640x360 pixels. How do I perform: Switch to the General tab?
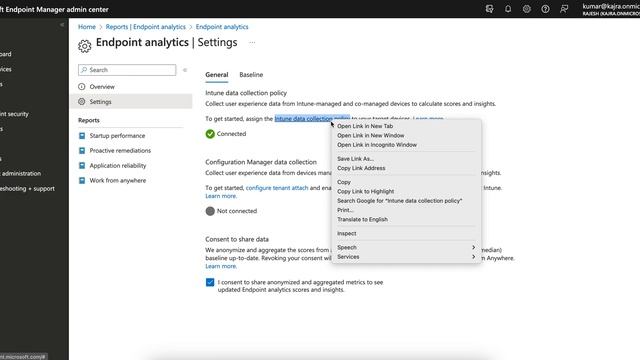[x=217, y=75]
